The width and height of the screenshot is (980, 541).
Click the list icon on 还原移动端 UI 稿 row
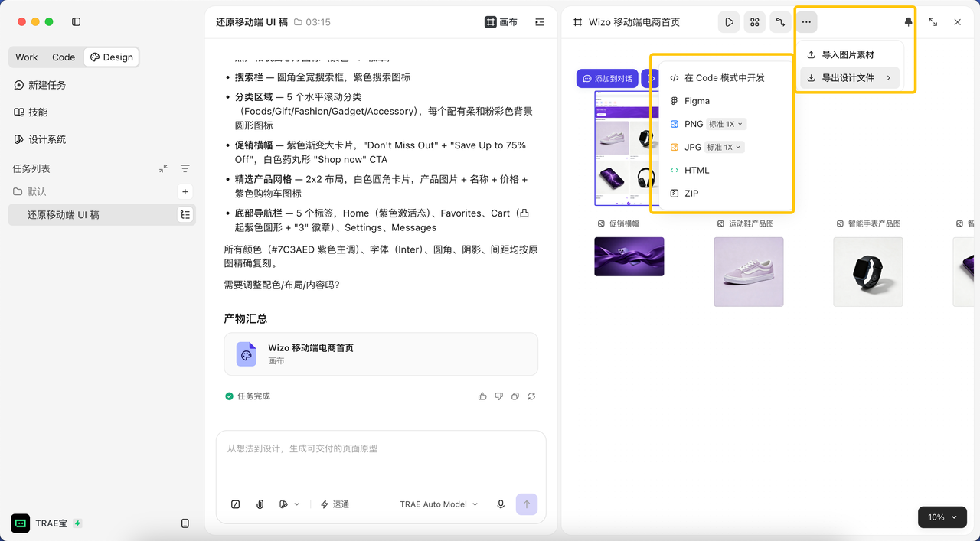point(185,215)
